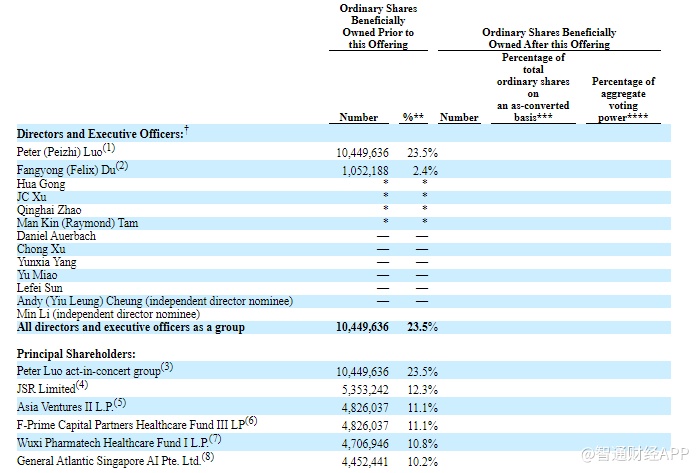
Task: Select the Hua Gong row name
Action: pyautogui.click(x=41, y=184)
